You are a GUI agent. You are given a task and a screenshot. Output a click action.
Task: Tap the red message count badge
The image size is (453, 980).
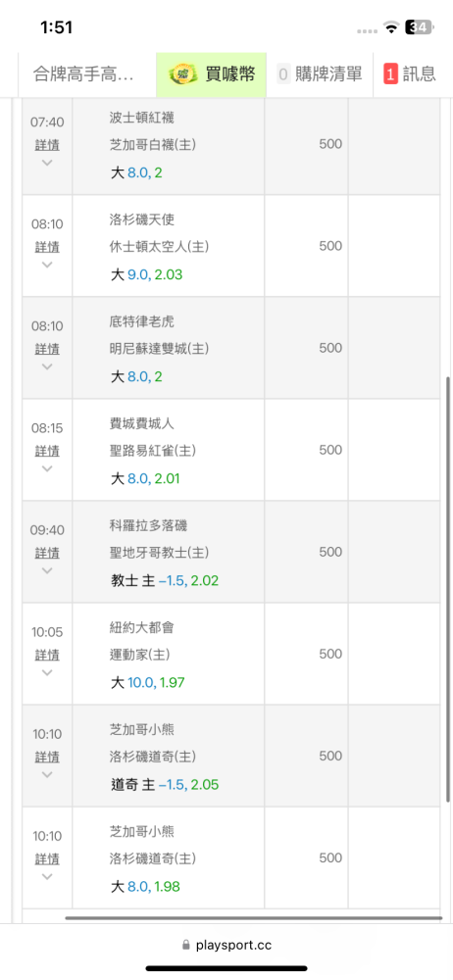tap(390, 74)
